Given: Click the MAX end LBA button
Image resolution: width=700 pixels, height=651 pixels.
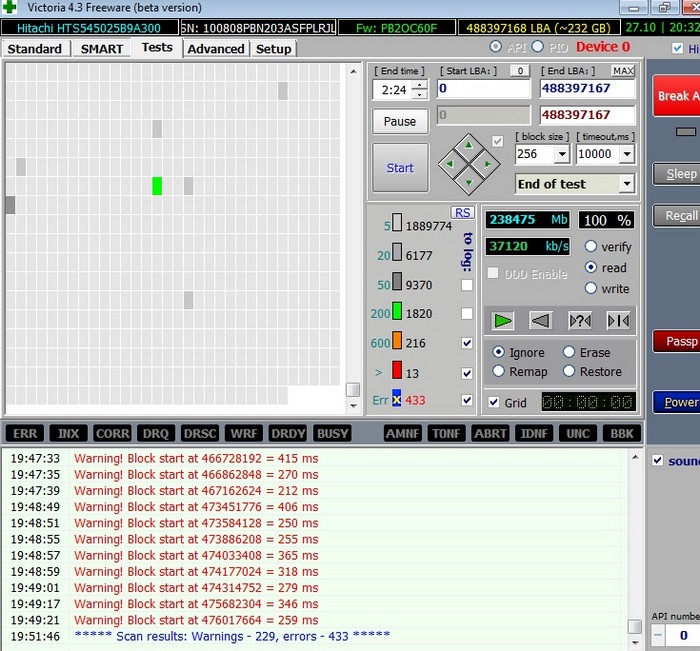Looking at the screenshot, I should pyautogui.click(x=623, y=70).
